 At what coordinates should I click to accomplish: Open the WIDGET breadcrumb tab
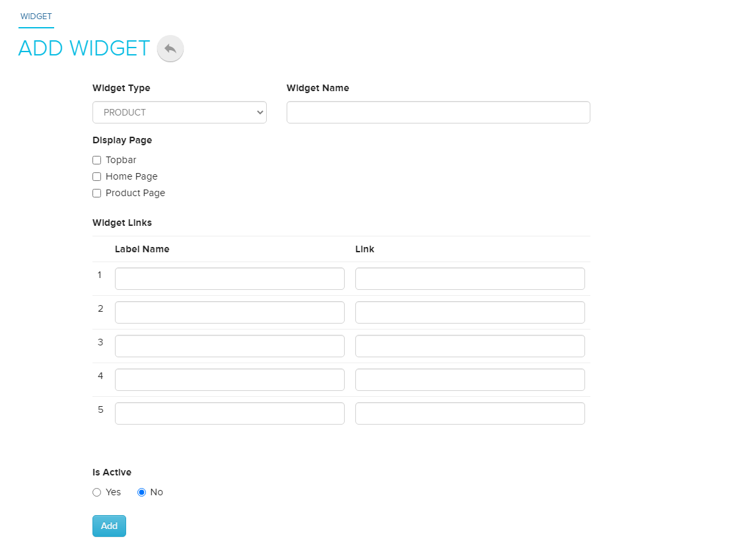pyautogui.click(x=36, y=17)
